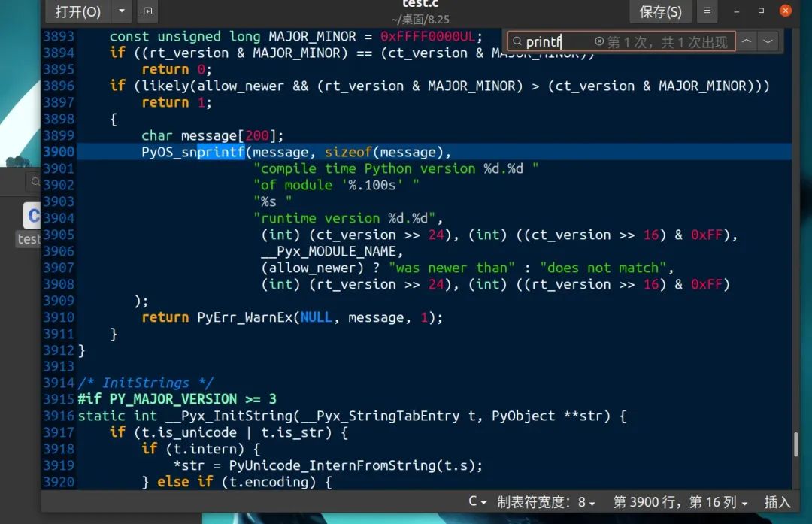Click the vertical scrollbar handle in editor
The width and height of the screenshot is (812, 524).
pos(796,444)
